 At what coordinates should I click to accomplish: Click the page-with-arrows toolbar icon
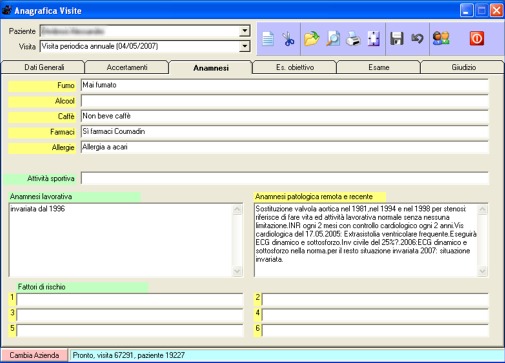pos(374,39)
